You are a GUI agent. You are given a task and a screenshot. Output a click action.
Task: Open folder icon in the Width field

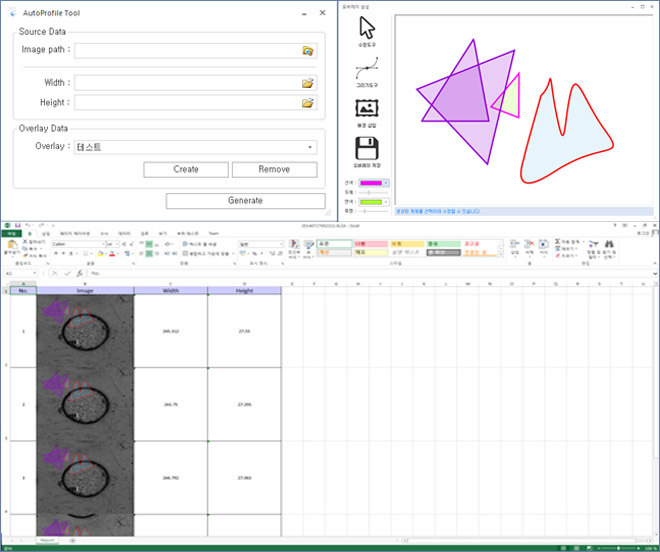pos(308,83)
